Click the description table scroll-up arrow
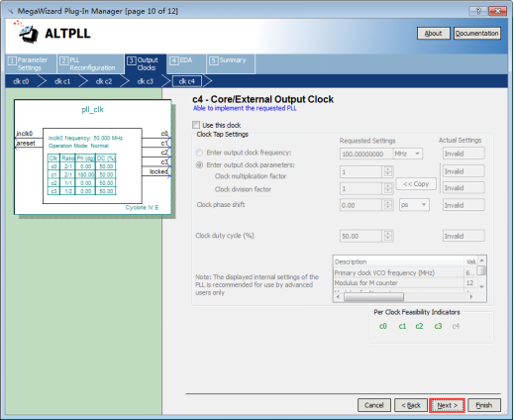 click(x=481, y=261)
